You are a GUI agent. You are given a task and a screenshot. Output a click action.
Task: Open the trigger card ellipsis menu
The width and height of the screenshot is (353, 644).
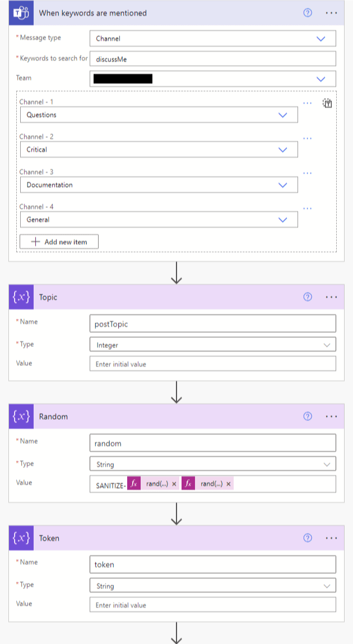pyautogui.click(x=331, y=13)
